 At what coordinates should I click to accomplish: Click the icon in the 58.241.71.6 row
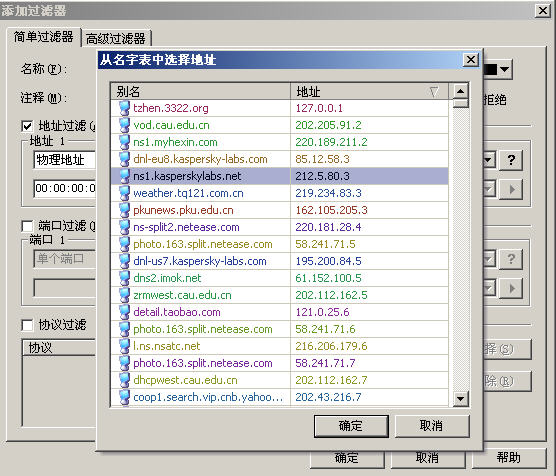tap(124, 329)
